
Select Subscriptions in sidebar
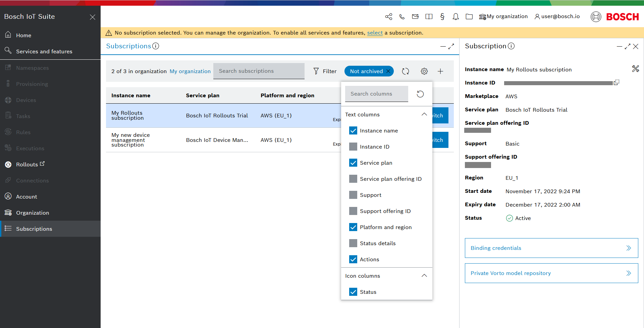pyautogui.click(x=50, y=229)
